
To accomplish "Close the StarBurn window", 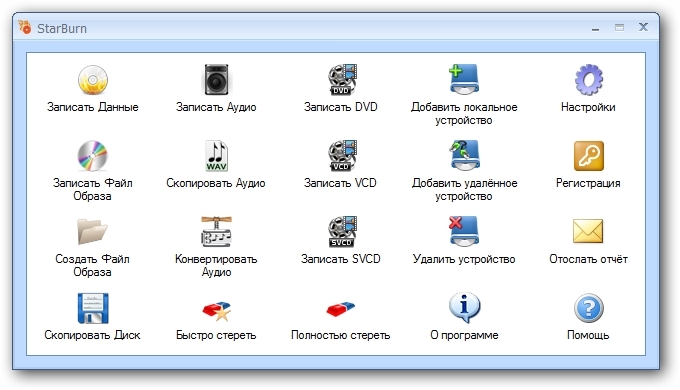I will tap(644, 27).
